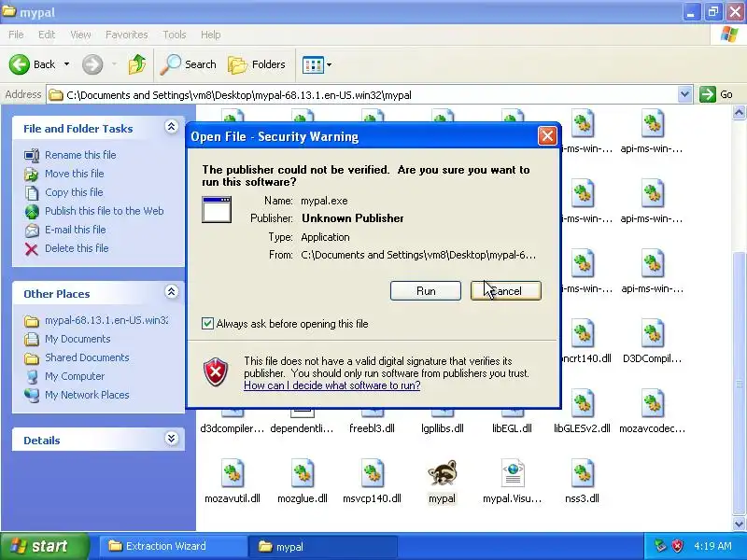Select the lgpllibs.dll file name
The width and height of the screenshot is (747, 560).
pyautogui.click(x=442, y=428)
